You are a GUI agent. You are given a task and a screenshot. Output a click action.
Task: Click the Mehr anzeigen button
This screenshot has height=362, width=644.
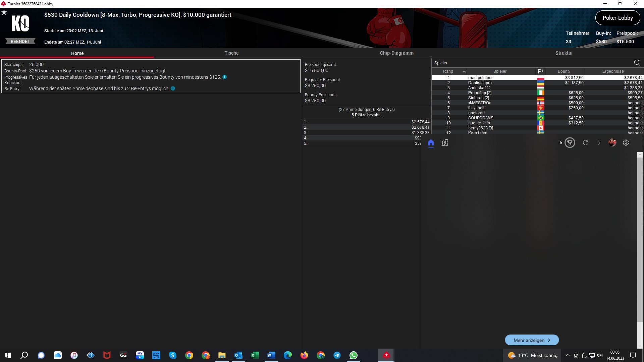pyautogui.click(x=532, y=340)
